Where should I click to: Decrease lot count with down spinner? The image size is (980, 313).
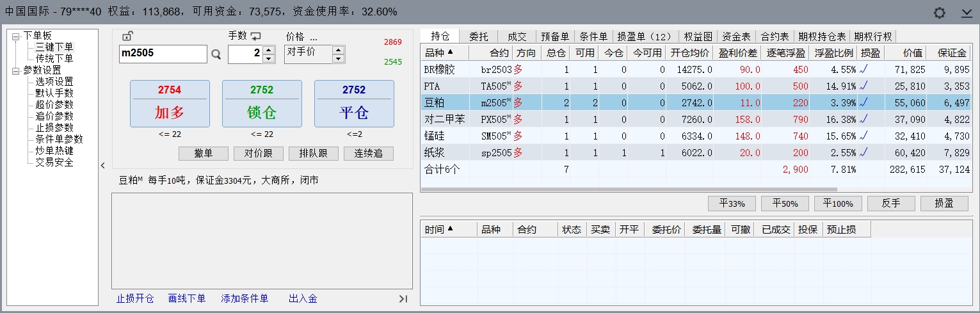point(269,58)
